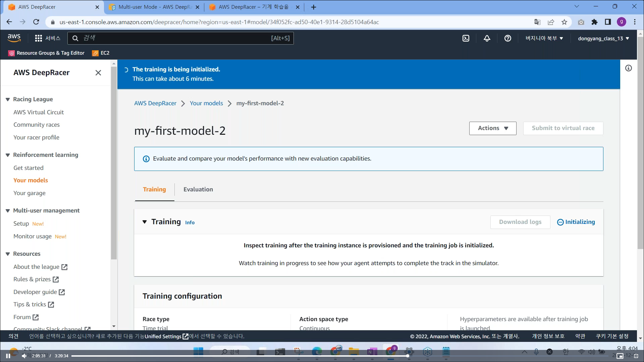
Task: Bookmark this page with star icon
Action: [564, 22]
